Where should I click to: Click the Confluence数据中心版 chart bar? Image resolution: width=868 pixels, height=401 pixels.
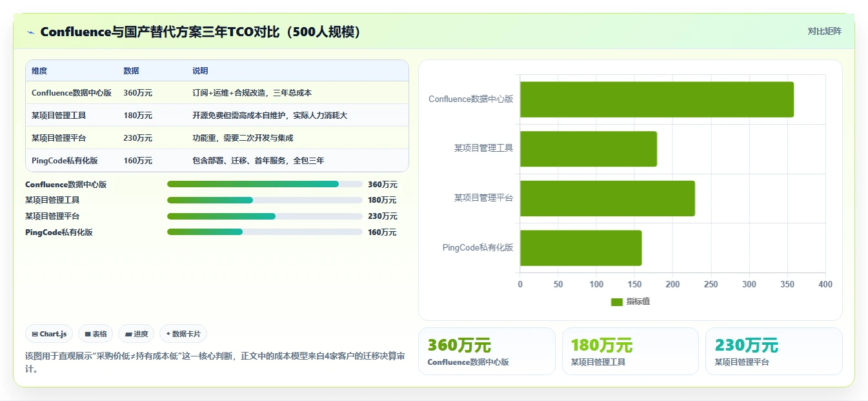pyautogui.click(x=657, y=99)
